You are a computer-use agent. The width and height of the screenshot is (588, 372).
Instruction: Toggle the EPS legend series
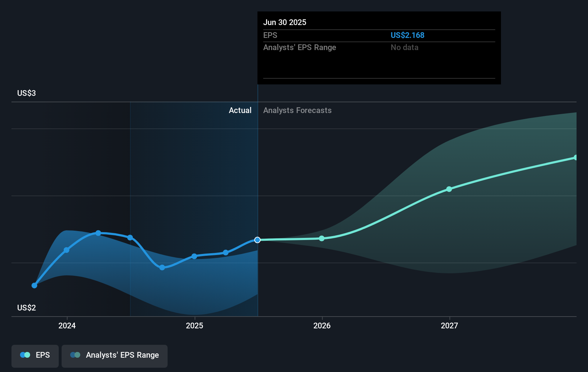click(x=35, y=356)
